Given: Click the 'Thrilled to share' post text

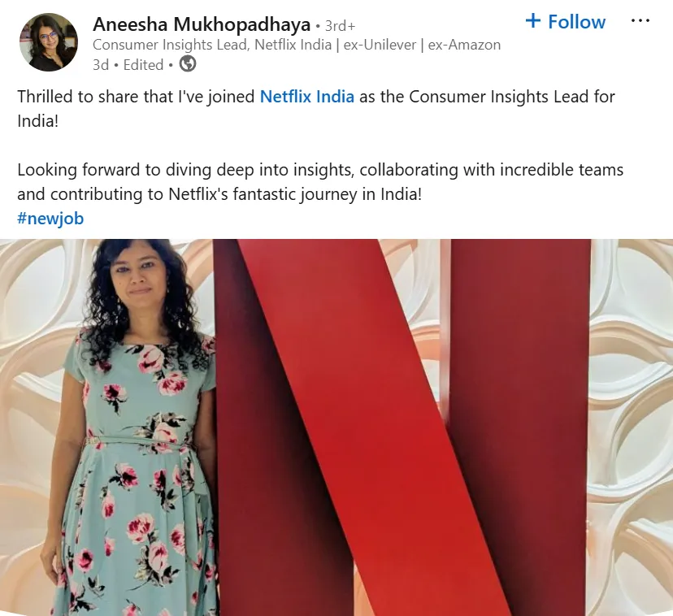Looking at the screenshot, I should pyautogui.click(x=316, y=109).
